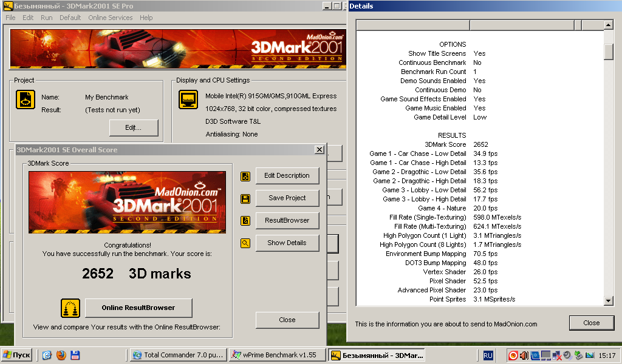Close the Overall Score dialog via Close button
This screenshot has height=364, width=622.
(x=287, y=320)
